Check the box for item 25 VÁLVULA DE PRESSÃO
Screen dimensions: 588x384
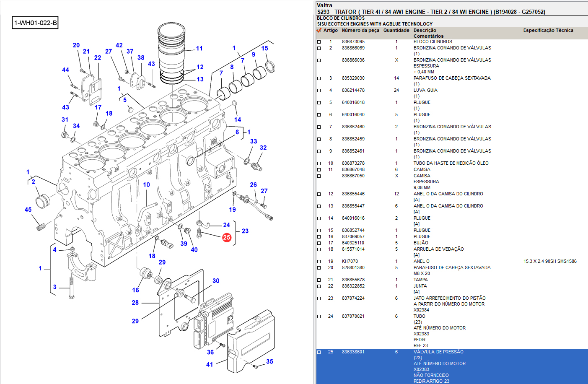pos(319,352)
